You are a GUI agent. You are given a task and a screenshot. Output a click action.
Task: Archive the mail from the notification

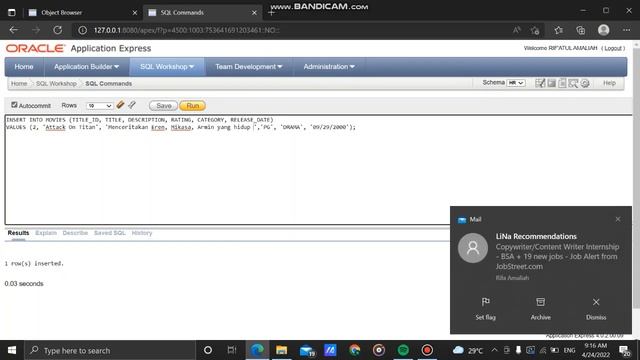(540, 309)
